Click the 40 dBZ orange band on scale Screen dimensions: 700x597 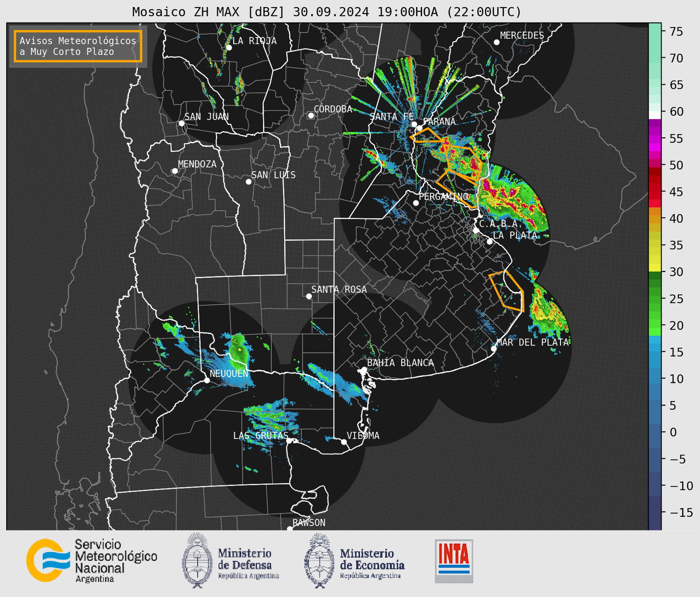click(x=655, y=218)
